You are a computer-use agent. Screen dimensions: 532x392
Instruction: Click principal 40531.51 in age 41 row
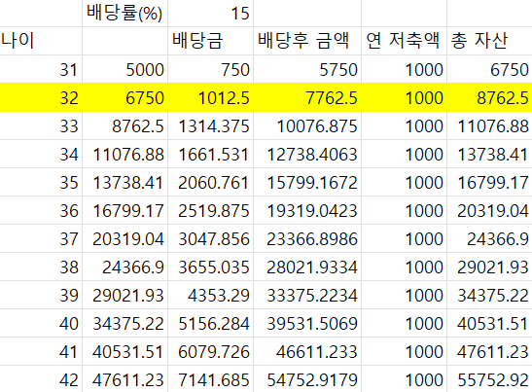(124, 351)
